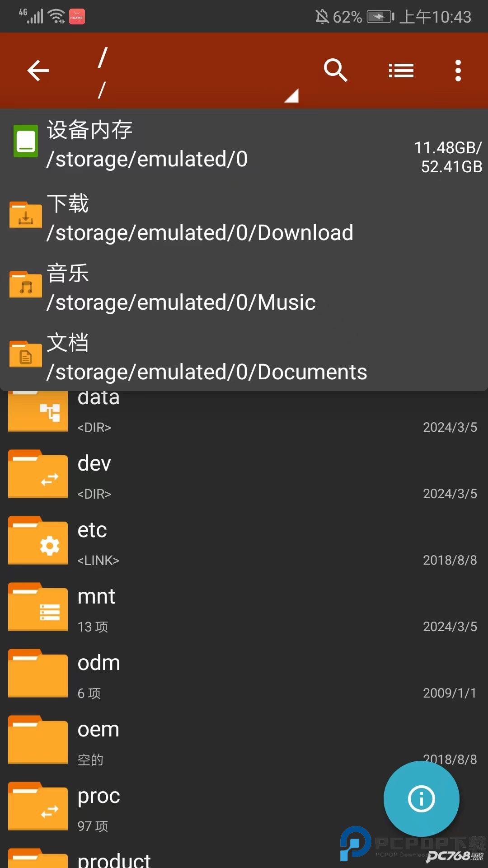The height and width of the screenshot is (868, 488).
Task: Open the search magnifier icon
Action: click(x=335, y=71)
